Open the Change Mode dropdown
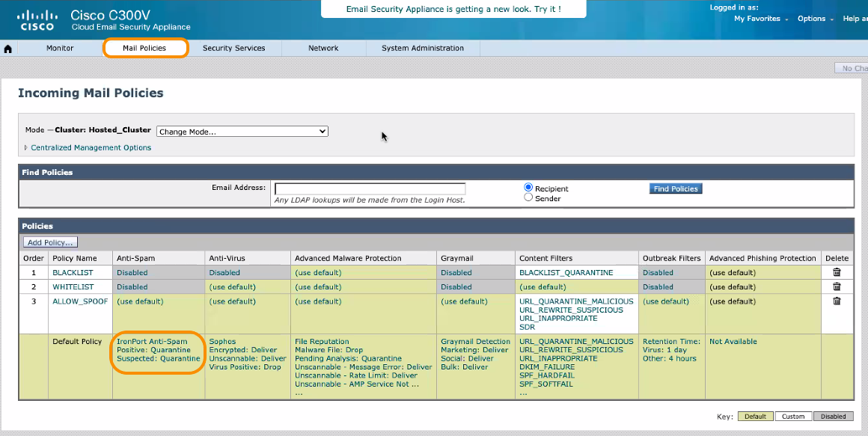 pos(242,132)
